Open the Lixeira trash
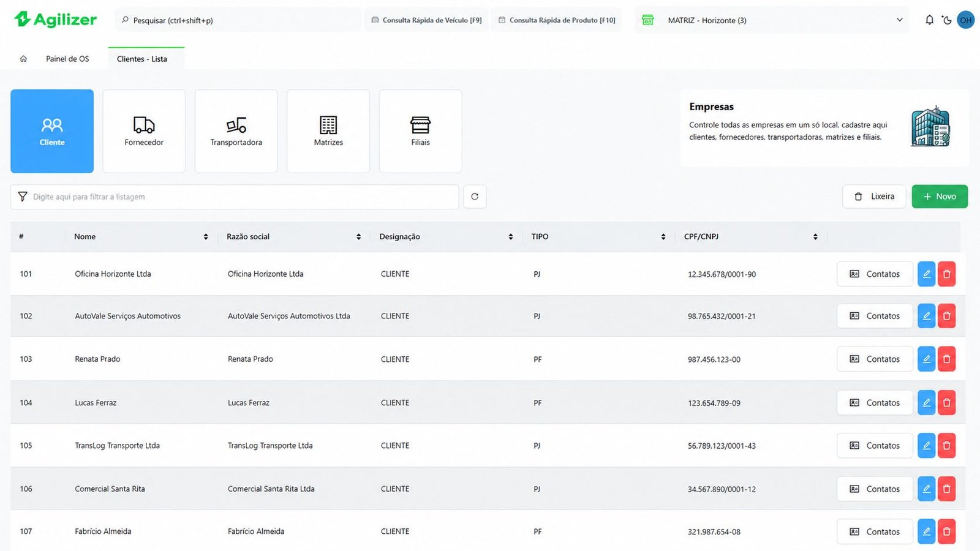 [874, 197]
